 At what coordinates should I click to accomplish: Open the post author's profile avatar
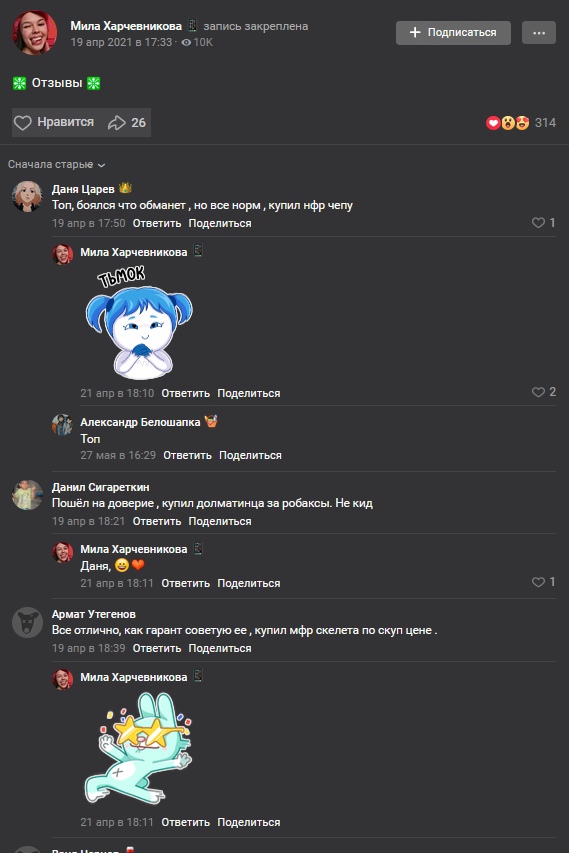[x=35, y=33]
